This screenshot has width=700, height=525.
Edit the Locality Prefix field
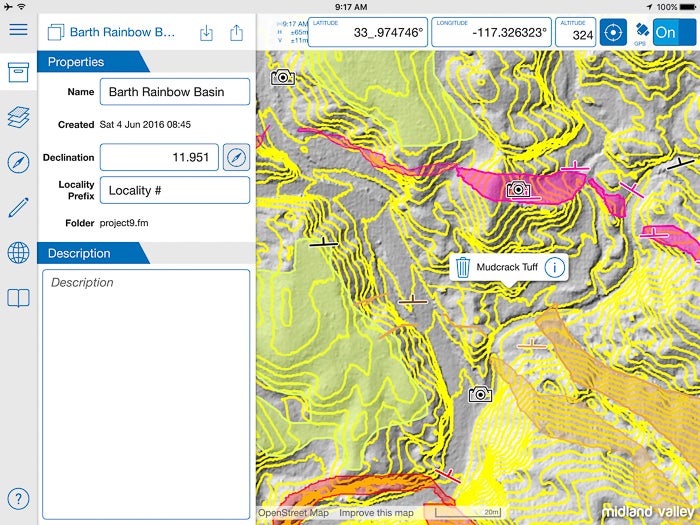point(174,190)
